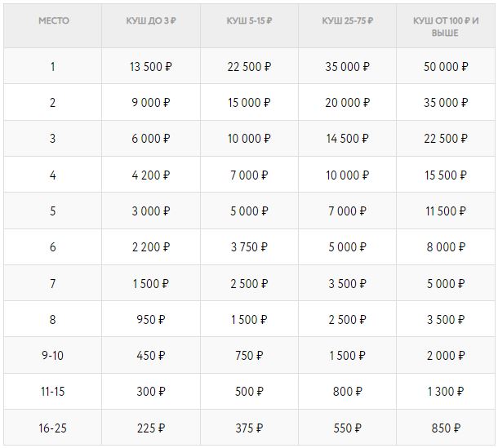Viewport: 498px width, 448px height.
Task: Click the КУШ ОТ 100 ₽ И ВЫШЕ header
Action: 446,26
